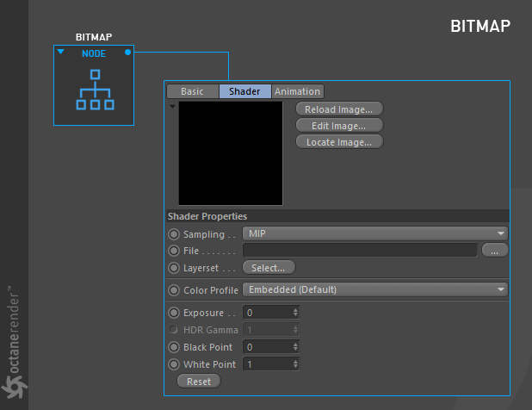
Task: Click the Reload Image button
Action: (339, 109)
